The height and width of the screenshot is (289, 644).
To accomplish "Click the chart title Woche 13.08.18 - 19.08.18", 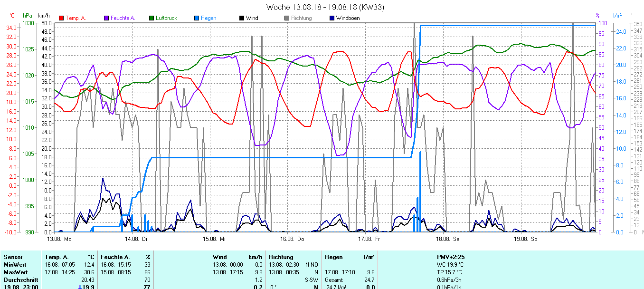I will pyautogui.click(x=325, y=7).
